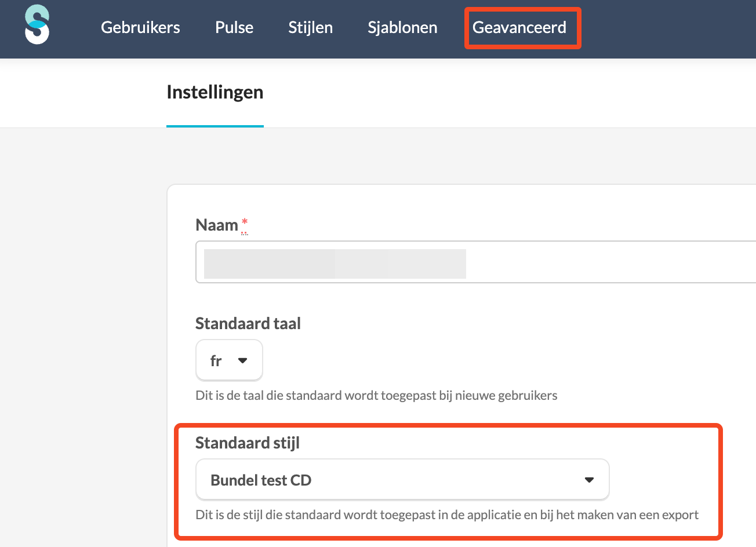756x547 pixels.
Task: Click the Naam field label
Action: 217,225
